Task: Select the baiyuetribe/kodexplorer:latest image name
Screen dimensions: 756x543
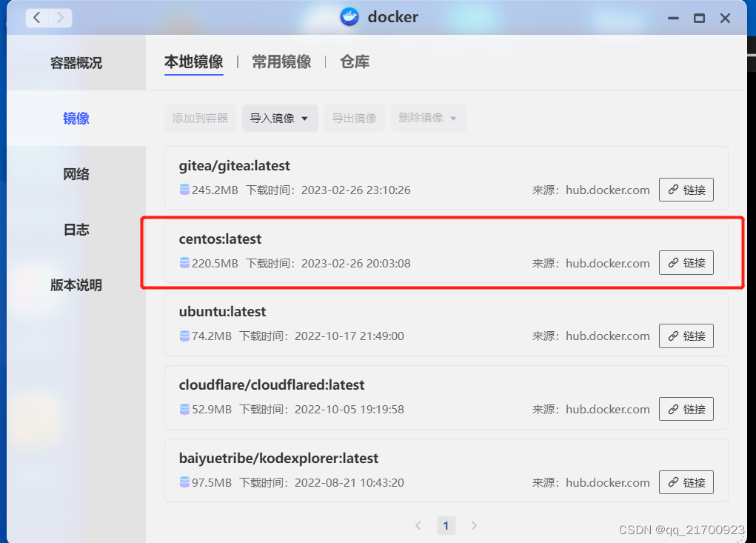Action: point(278,459)
